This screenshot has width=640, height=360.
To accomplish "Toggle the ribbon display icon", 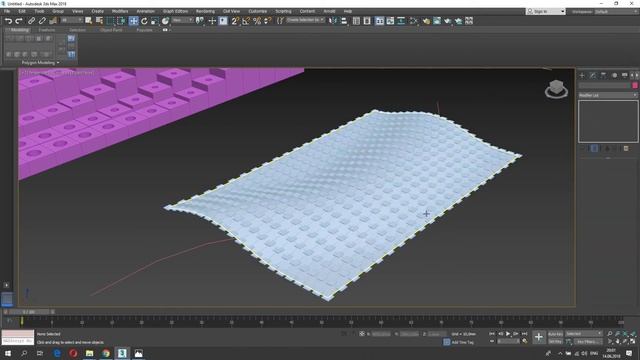I will 380,21.
